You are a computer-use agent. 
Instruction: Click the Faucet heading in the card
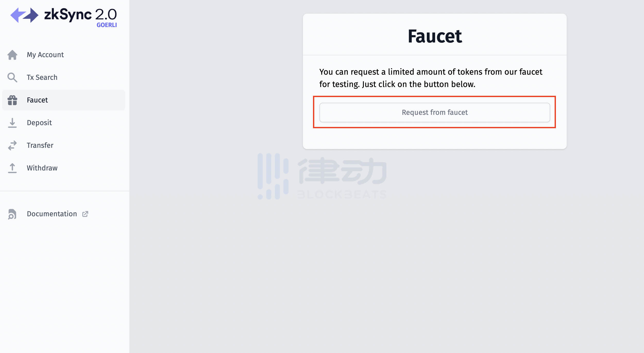435,36
